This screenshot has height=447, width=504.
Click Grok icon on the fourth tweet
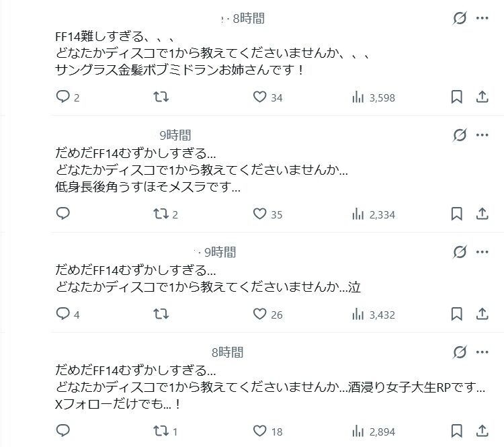coord(460,352)
